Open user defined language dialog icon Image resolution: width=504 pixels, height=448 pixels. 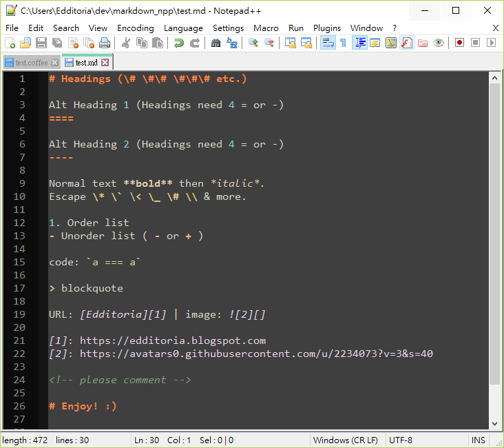pyautogui.click(x=375, y=43)
